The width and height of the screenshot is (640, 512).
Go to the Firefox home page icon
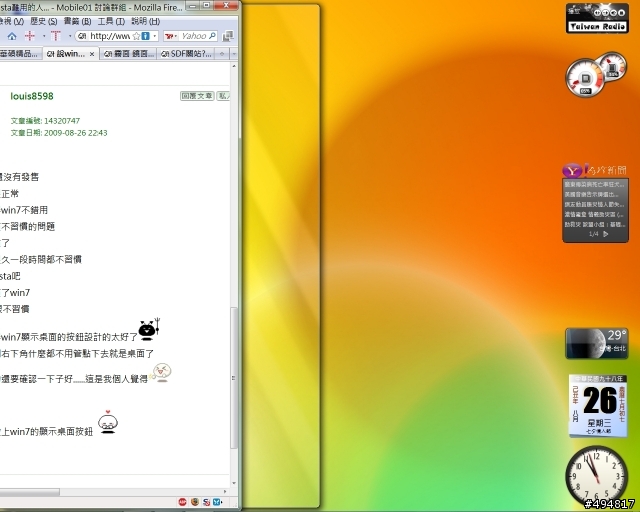pyautogui.click(x=12, y=36)
